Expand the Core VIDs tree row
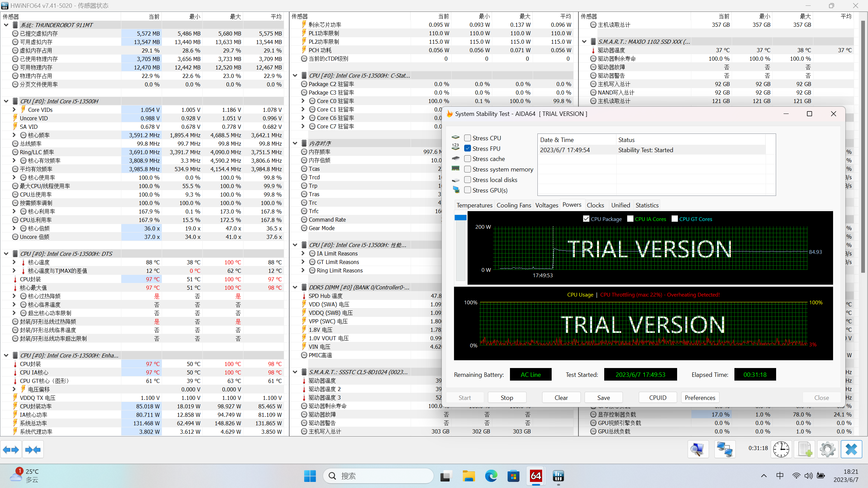The height and width of the screenshot is (488, 868). point(14,110)
